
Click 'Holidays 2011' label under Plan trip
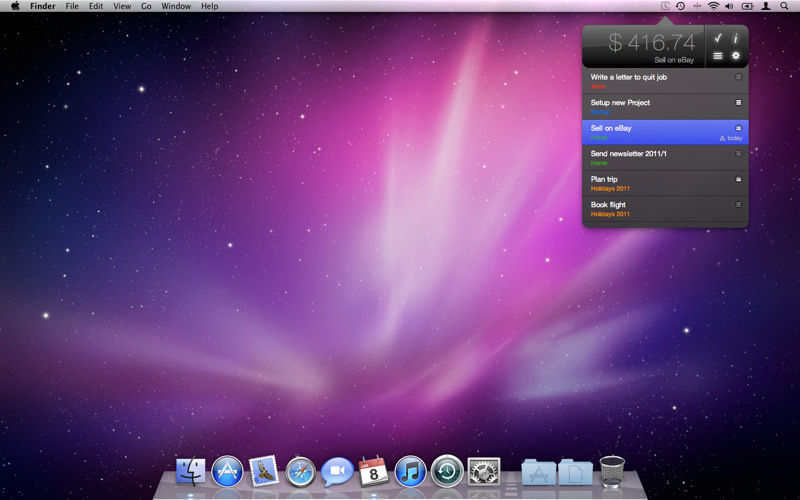pyautogui.click(x=610, y=188)
